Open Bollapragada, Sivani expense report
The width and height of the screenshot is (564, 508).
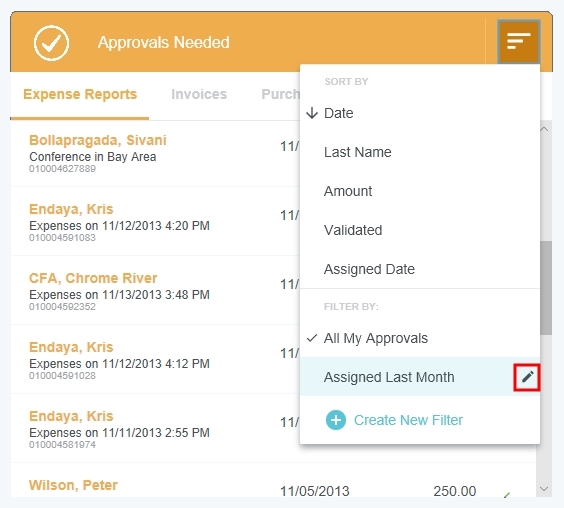pyautogui.click(x=97, y=140)
